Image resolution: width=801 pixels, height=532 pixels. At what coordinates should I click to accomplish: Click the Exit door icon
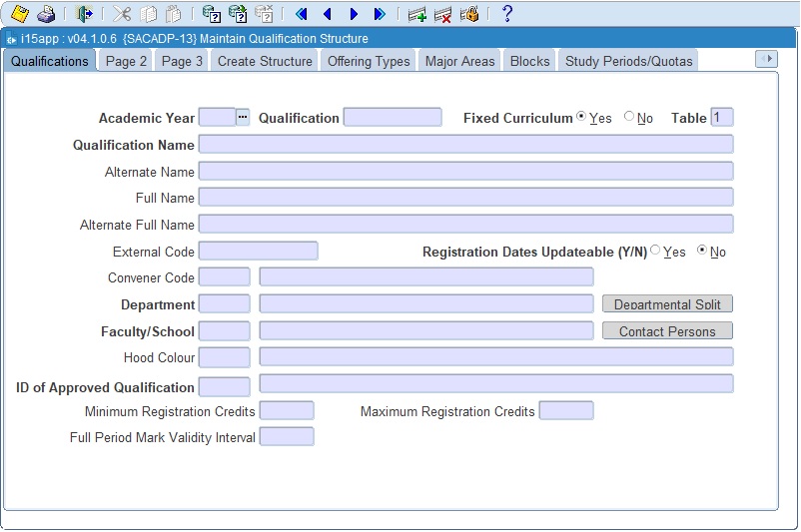[85, 14]
